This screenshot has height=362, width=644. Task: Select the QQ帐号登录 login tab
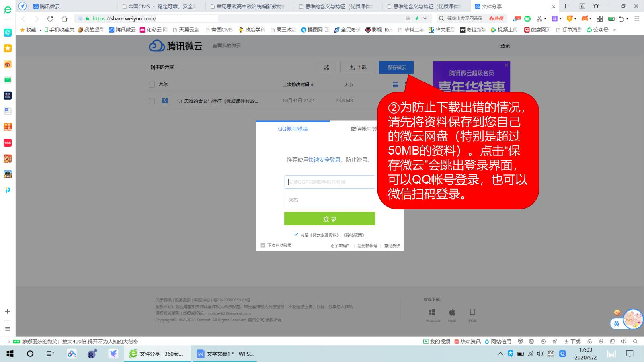coord(293,129)
